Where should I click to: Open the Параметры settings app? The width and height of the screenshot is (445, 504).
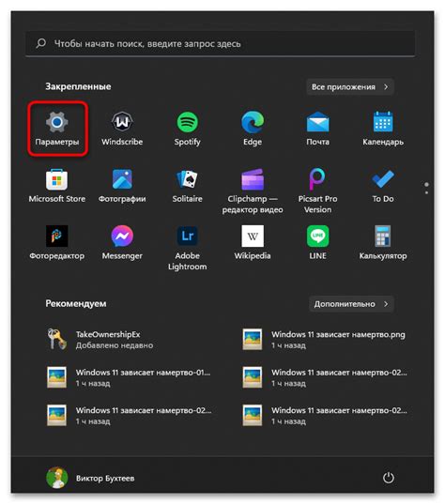(x=57, y=129)
